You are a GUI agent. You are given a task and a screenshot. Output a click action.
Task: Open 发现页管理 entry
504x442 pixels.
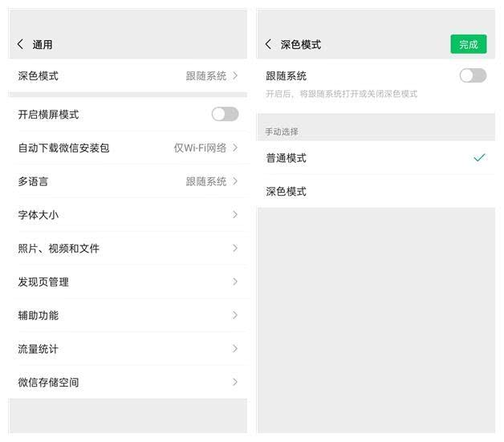[128, 282]
